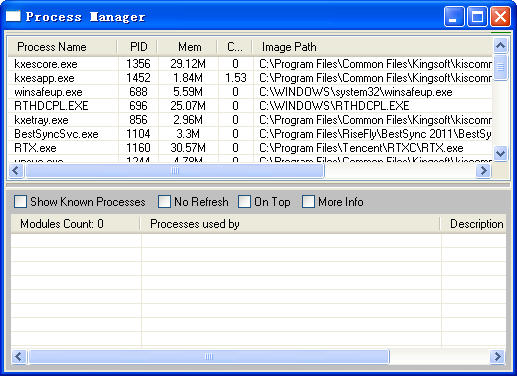Screen dimensions: 517x376
Task: Click the process list scroll right arrow
Action: 484,171
